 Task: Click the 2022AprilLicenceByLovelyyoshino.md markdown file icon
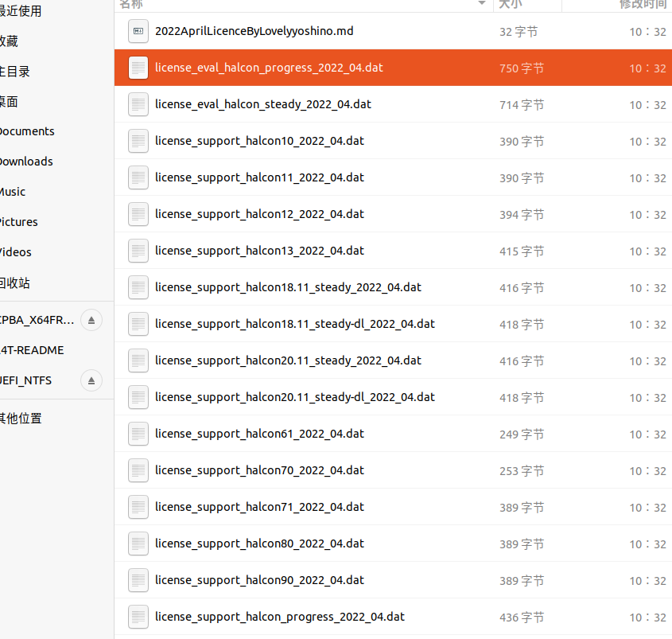tap(138, 31)
